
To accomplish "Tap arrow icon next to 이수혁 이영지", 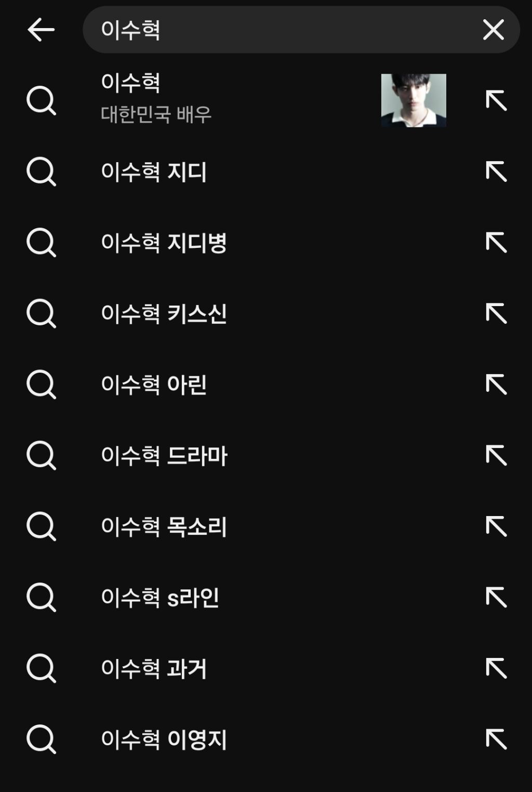I will [496, 740].
